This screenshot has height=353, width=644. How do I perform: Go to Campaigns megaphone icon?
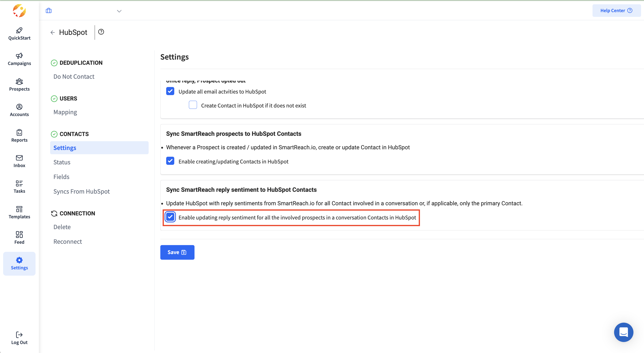click(19, 56)
